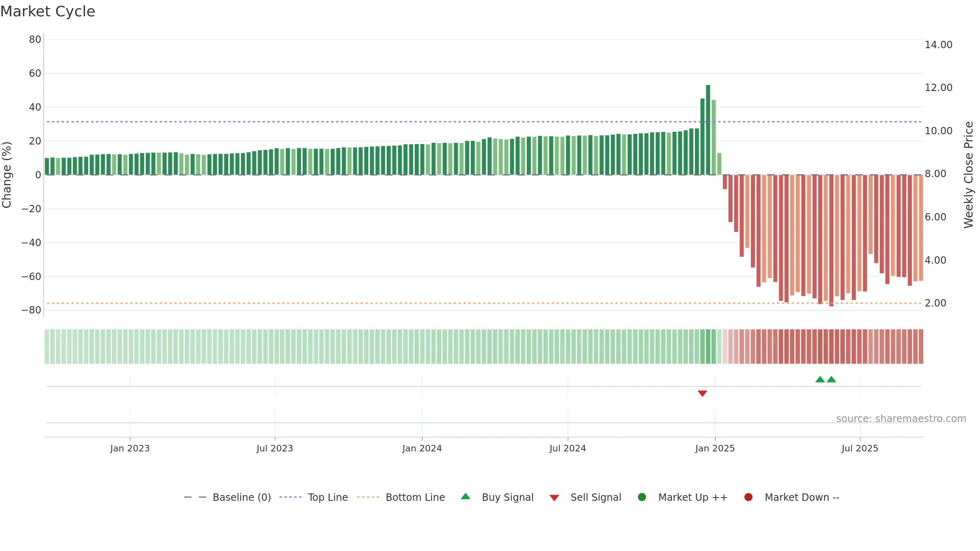980x551 pixels.
Task: Click the Jul 2023 axis label
Action: point(275,448)
